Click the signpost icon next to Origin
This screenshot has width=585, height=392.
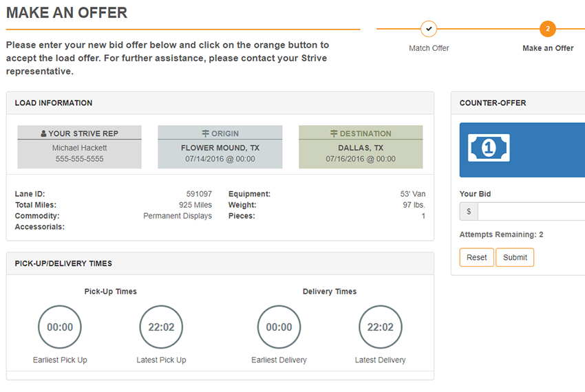coord(206,133)
